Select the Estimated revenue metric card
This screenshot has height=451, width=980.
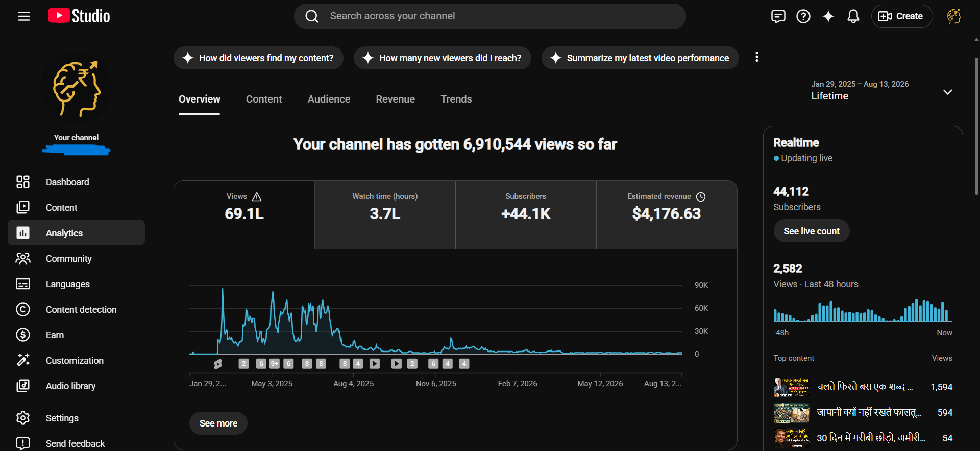[667, 215]
